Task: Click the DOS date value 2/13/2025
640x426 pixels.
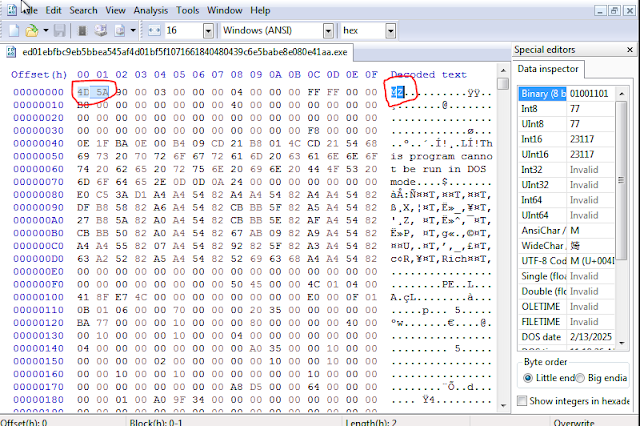Action: tap(591, 337)
